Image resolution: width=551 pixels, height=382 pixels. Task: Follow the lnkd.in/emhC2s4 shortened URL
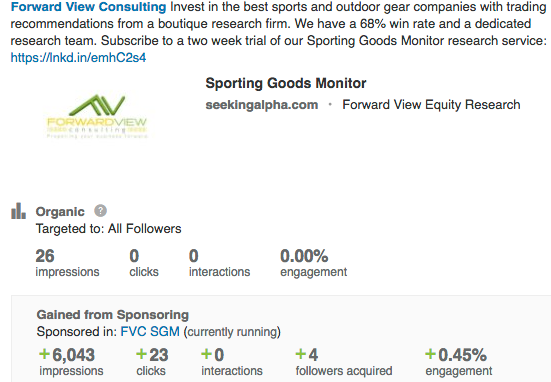pyautogui.click(x=78, y=57)
